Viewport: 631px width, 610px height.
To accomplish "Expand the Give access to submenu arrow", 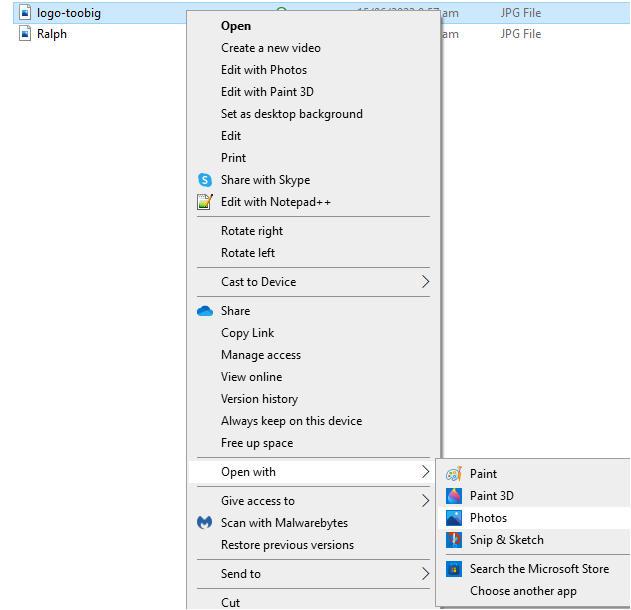I will [425, 501].
